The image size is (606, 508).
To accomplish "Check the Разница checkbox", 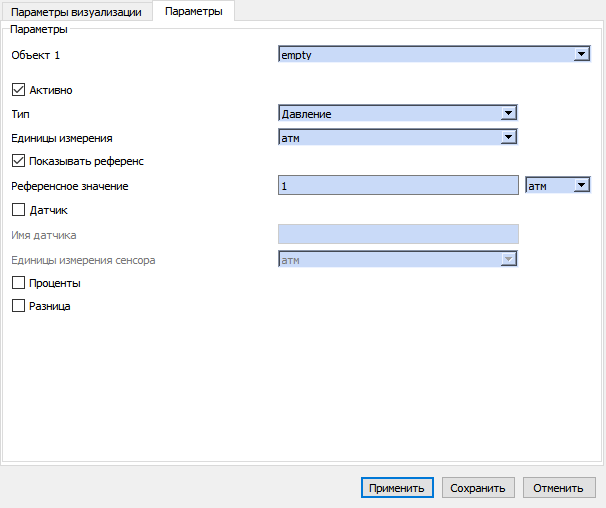I will tap(18, 307).
